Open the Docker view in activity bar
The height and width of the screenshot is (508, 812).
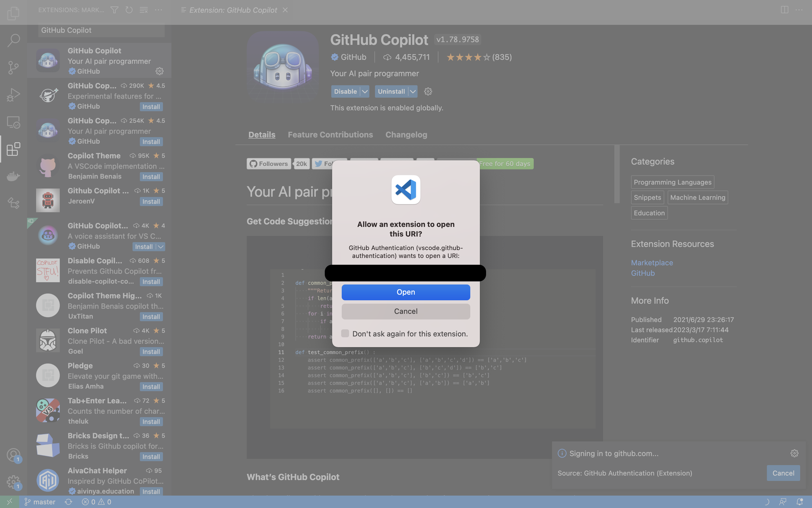tap(13, 176)
